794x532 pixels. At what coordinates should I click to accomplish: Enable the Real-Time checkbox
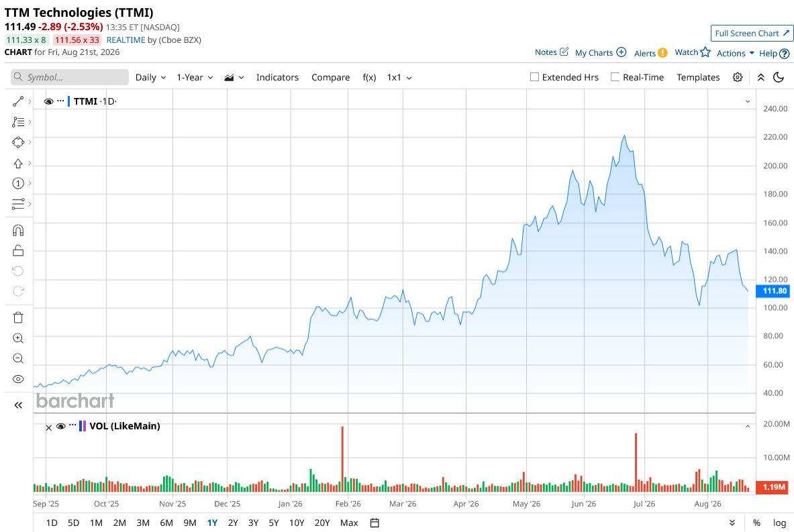coord(615,77)
